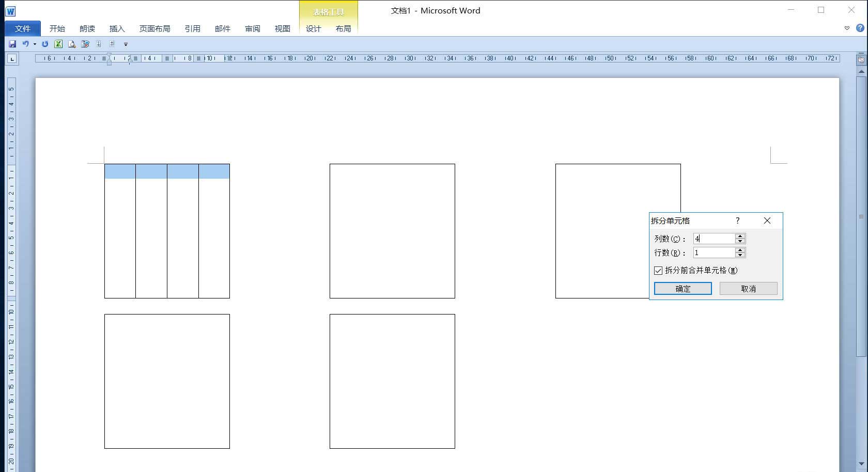Click the tab stop selector at ruler corner
The width and height of the screenshot is (868, 472).
(x=12, y=58)
